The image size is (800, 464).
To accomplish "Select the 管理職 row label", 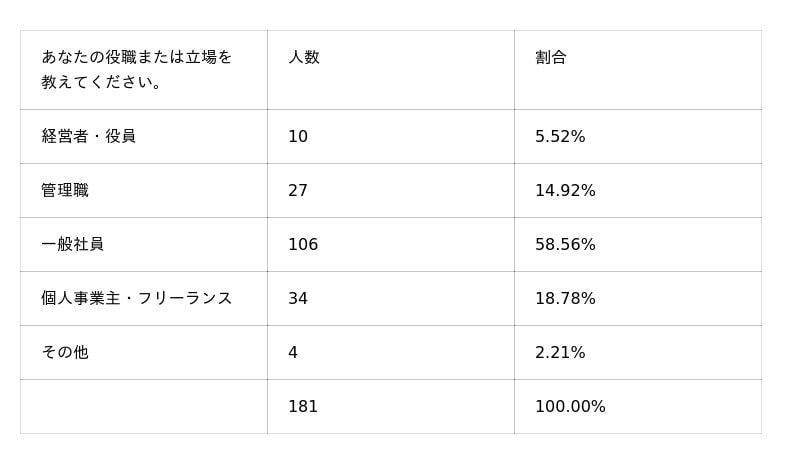I will coord(65,191).
